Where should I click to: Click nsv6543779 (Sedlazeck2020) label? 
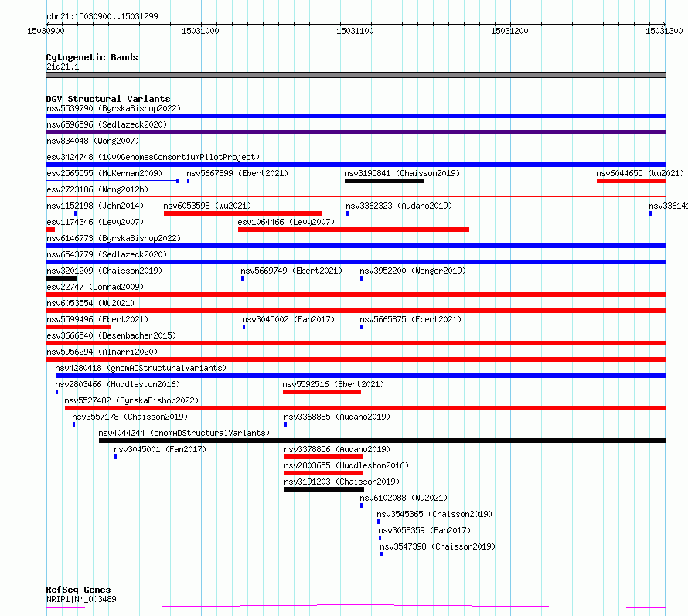coord(107,254)
